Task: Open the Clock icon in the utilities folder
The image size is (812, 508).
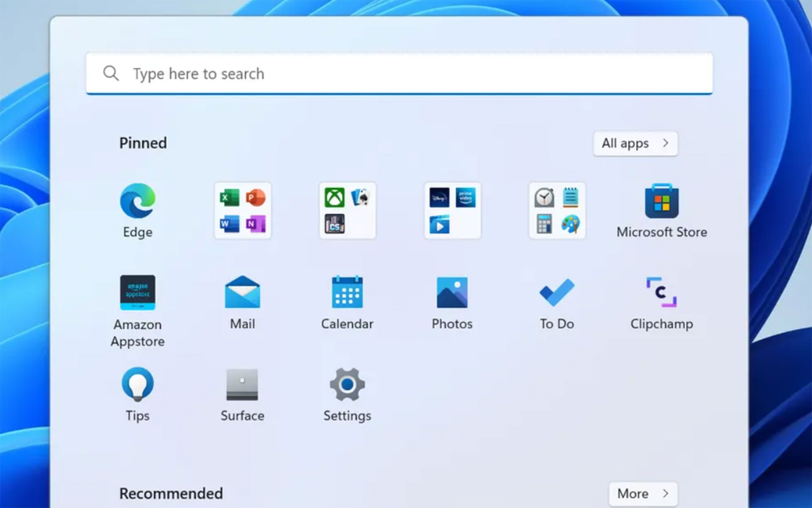Action: point(544,198)
